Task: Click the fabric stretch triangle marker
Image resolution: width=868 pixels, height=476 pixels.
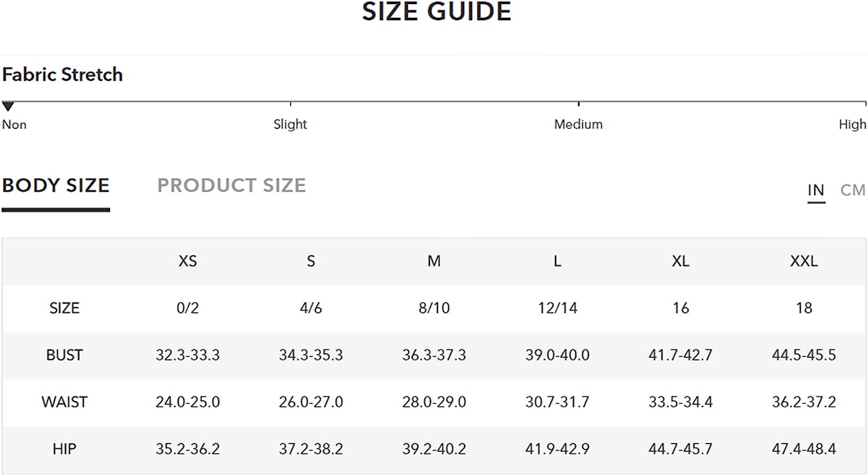Action: 8,106
